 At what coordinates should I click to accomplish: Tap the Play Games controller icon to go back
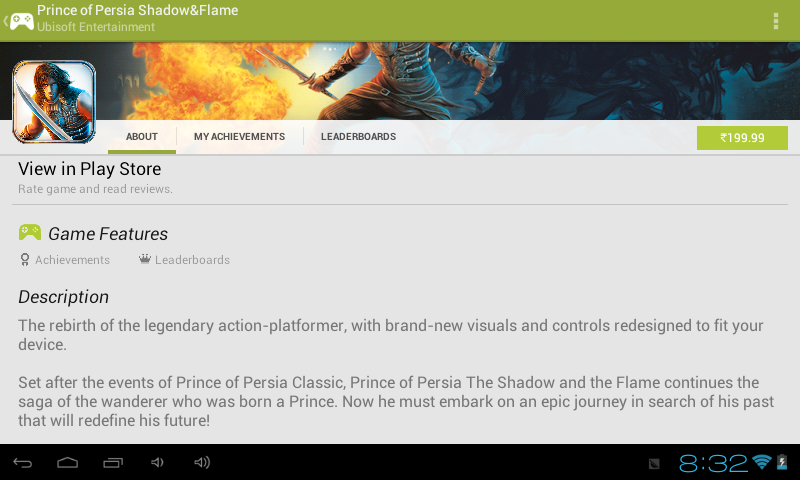point(20,20)
